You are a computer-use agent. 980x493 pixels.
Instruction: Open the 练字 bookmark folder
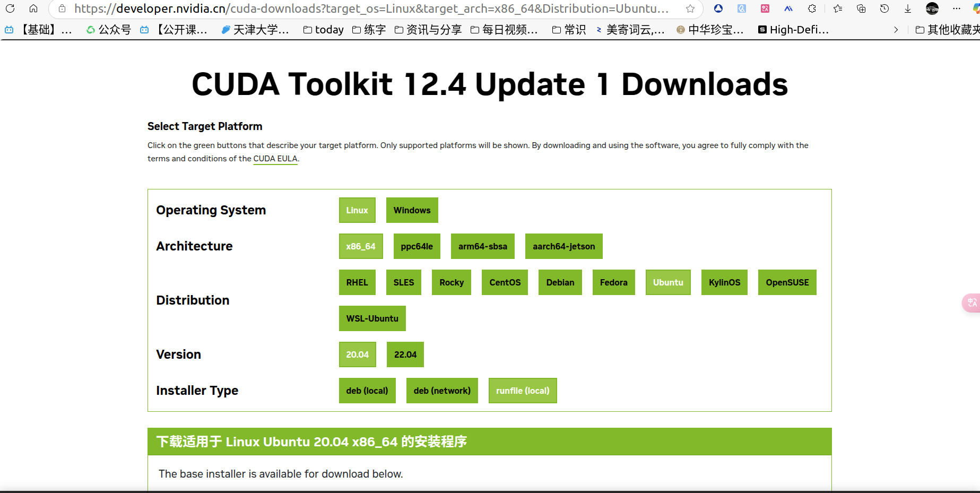point(369,30)
